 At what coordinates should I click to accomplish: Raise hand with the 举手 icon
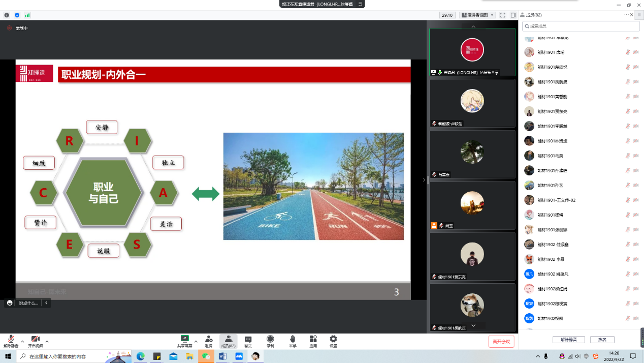click(x=293, y=341)
